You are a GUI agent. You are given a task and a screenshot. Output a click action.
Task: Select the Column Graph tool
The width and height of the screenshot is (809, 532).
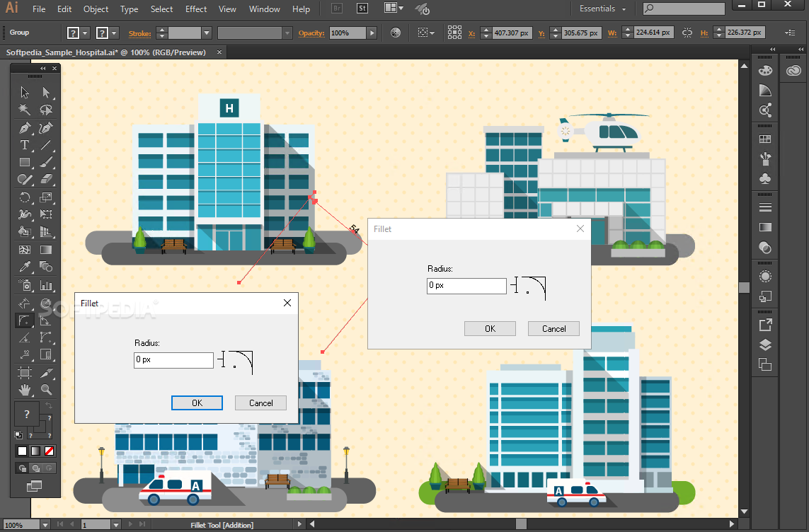coord(46,284)
